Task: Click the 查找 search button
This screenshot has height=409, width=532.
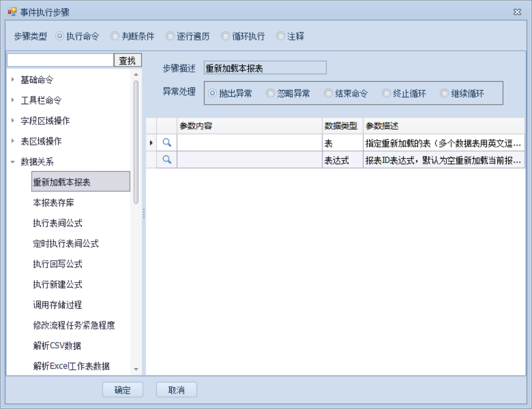Action: (x=127, y=61)
